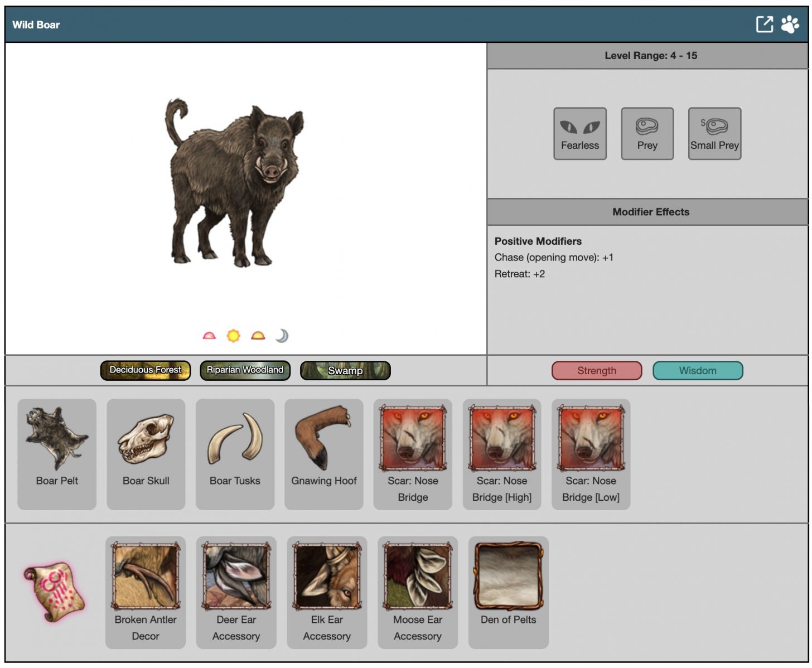Click the red Strength stat badge

(596, 371)
